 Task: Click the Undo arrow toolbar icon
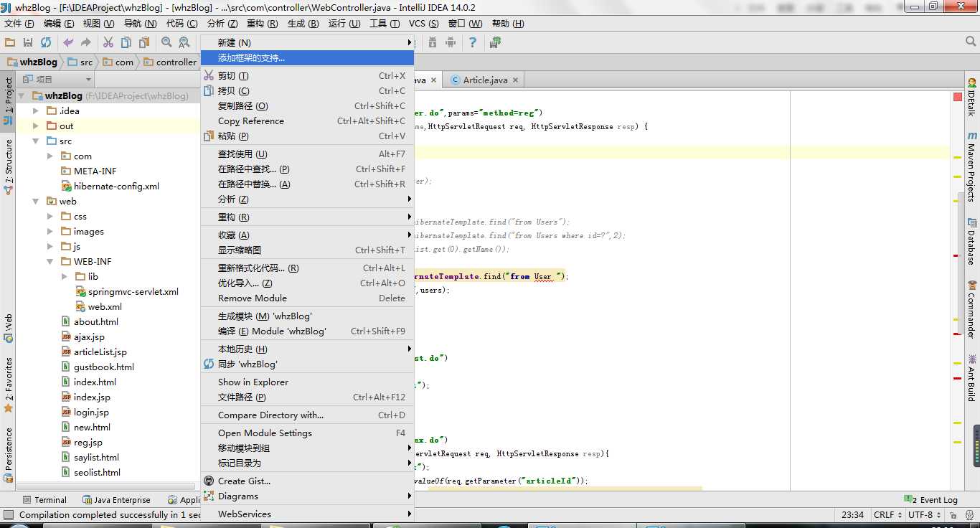pyautogui.click(x=69, y=43)
